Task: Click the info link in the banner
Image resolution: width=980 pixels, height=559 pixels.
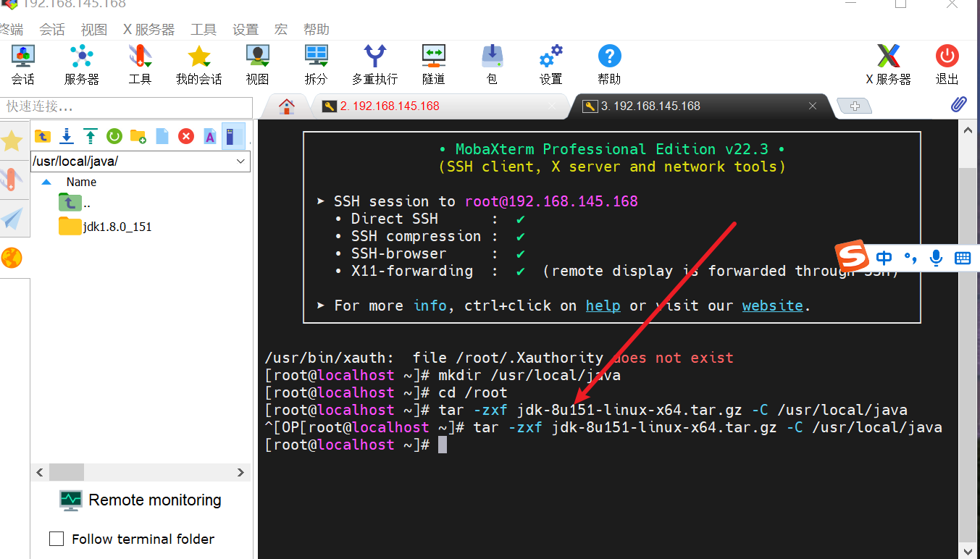Action: [x=430, y=306]
